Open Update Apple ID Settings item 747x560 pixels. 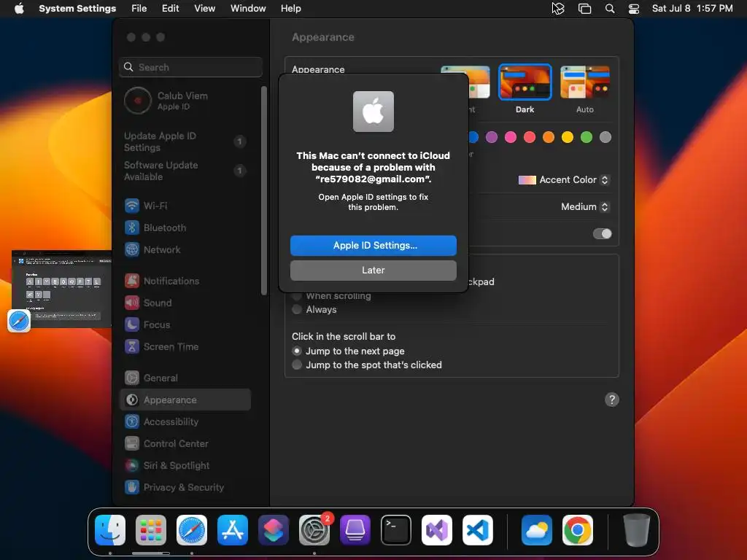186,141
